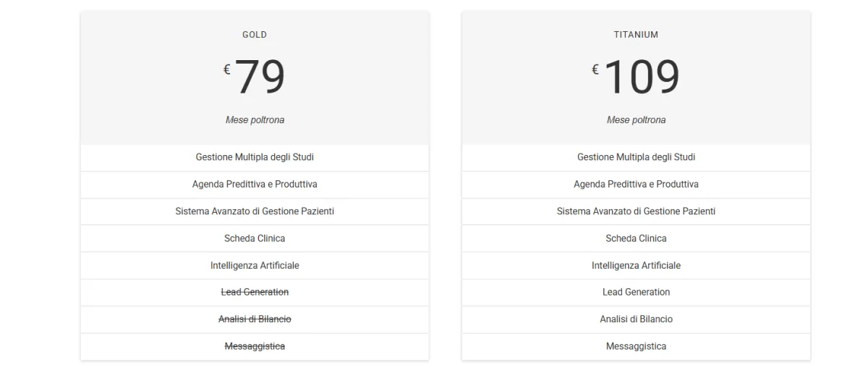Click 'Mese poltrona' under Gold price
The height and width of the screenshot is (386, 868).
tap(255, 120)
